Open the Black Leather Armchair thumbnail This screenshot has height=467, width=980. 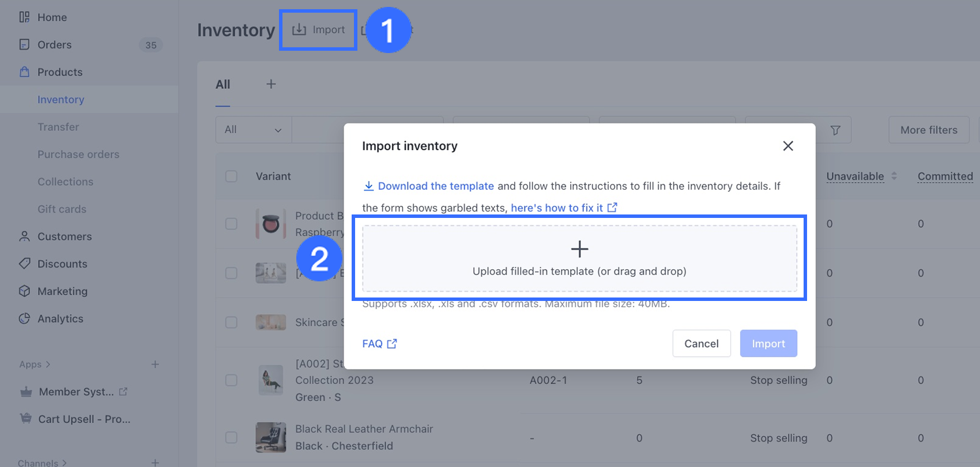click(270, 437)
